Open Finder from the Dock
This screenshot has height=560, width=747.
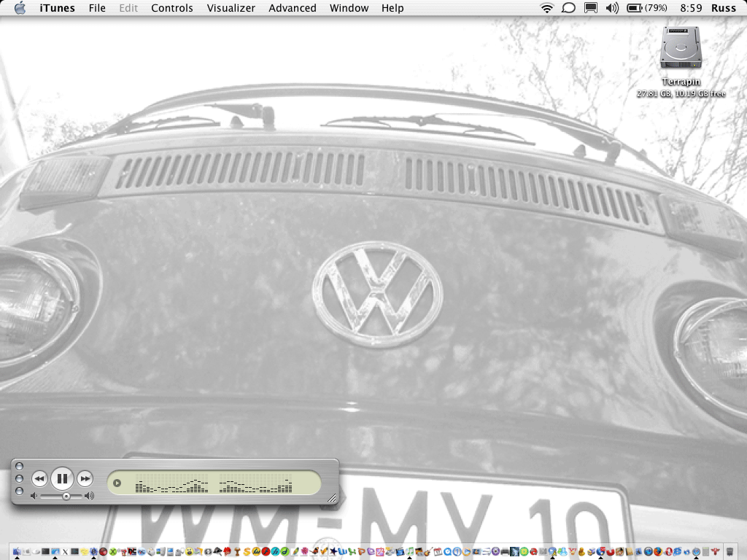(18, 551)
